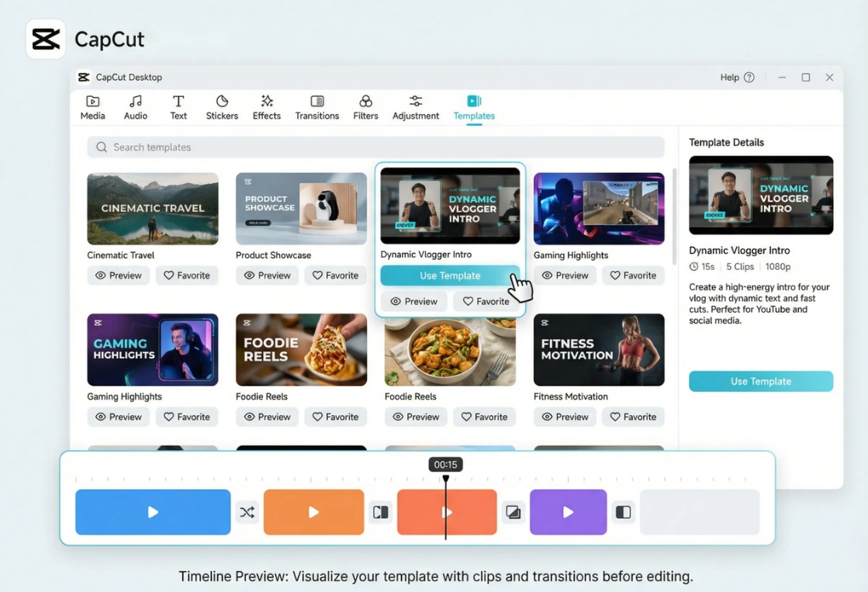Click the split transition icon after orange clip
Image resolution: width=868 pixels, height=592 pixels.
(380, 512)
